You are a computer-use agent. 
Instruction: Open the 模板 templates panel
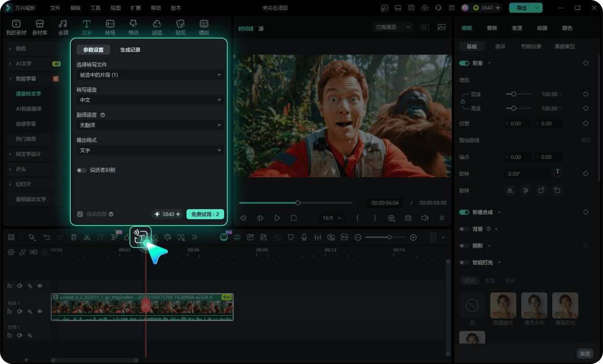204,27
